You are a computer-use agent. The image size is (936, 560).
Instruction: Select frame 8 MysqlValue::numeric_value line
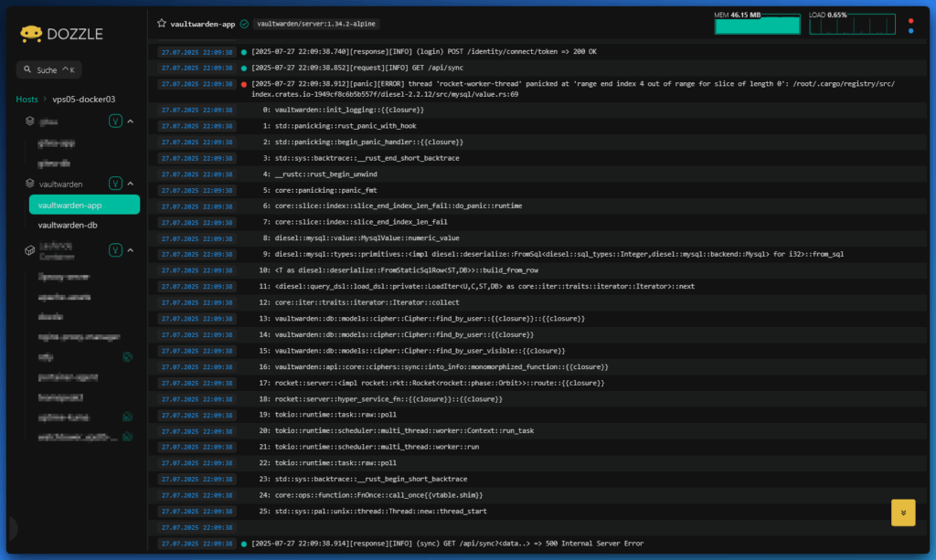[361, 238]
